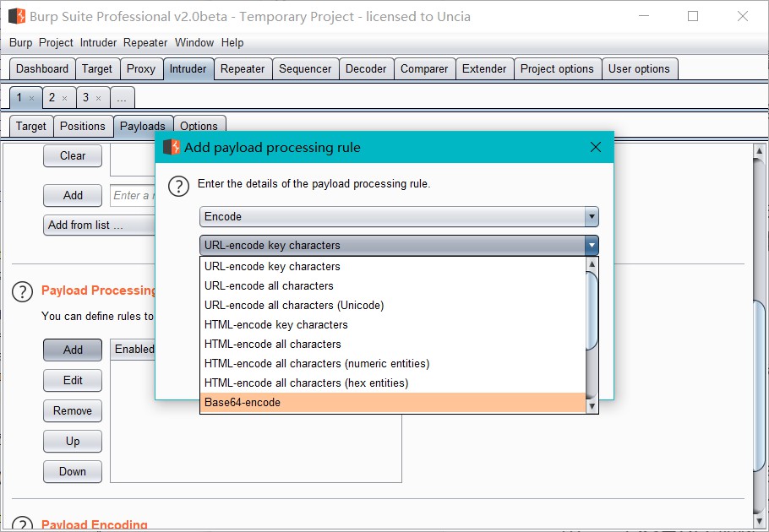Screen dimensions: 769x532
Task: Open the Burp menu
Action: point(20,42)
